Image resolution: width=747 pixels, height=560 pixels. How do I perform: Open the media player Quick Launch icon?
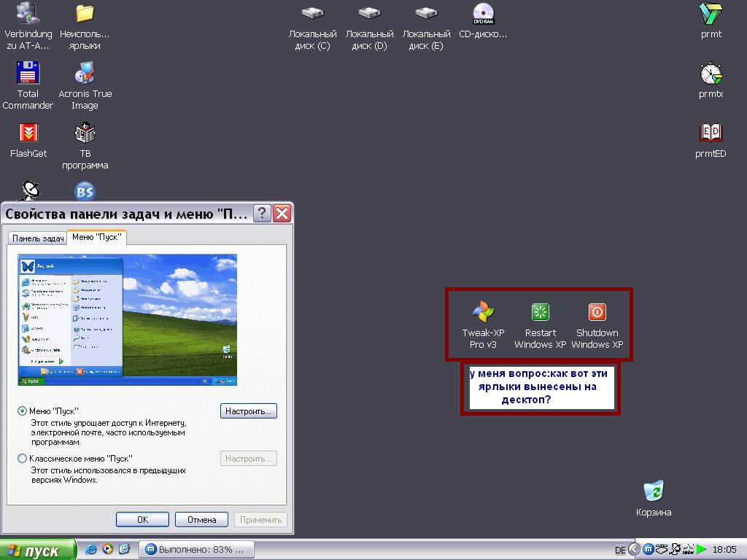pos(108,550)
